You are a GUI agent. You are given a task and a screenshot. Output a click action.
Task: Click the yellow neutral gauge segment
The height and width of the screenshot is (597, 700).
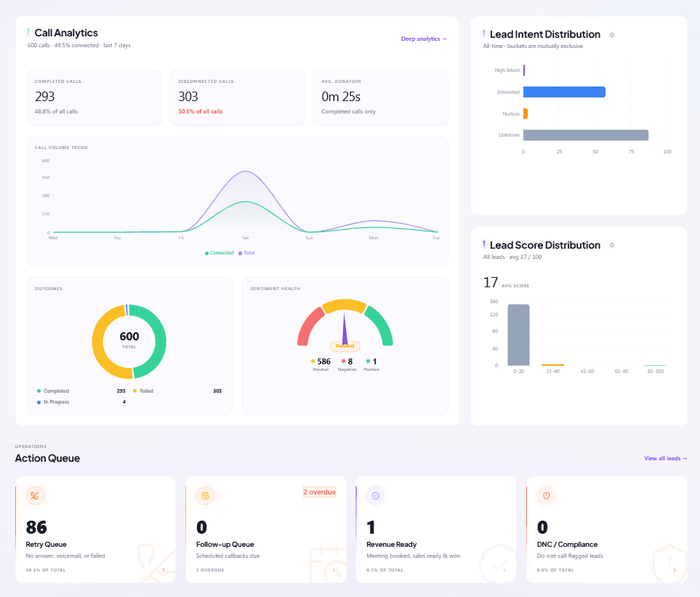[345, 305]
